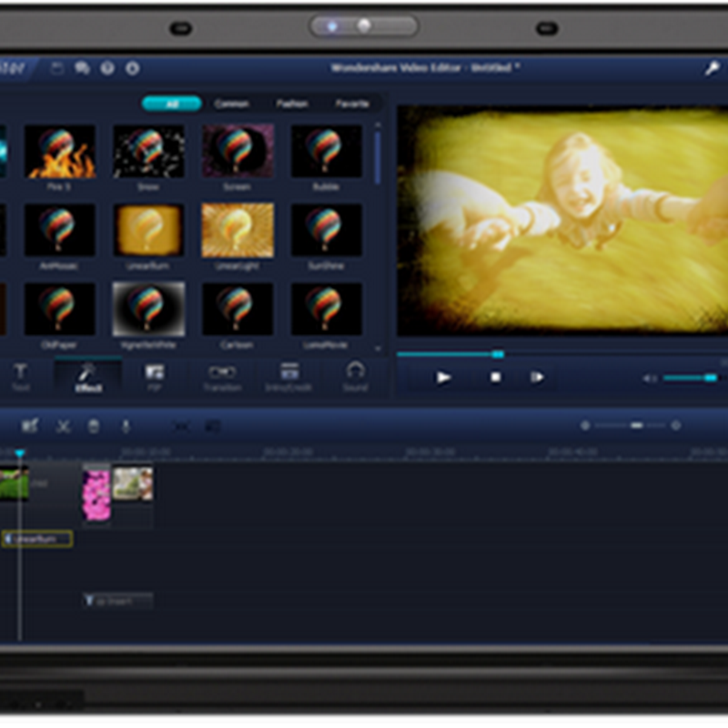Click the last dimmed icon in timeline toolbar
The width and height of the screenshot is (728, 728).
pyautogui.click(x=213, y=426)
